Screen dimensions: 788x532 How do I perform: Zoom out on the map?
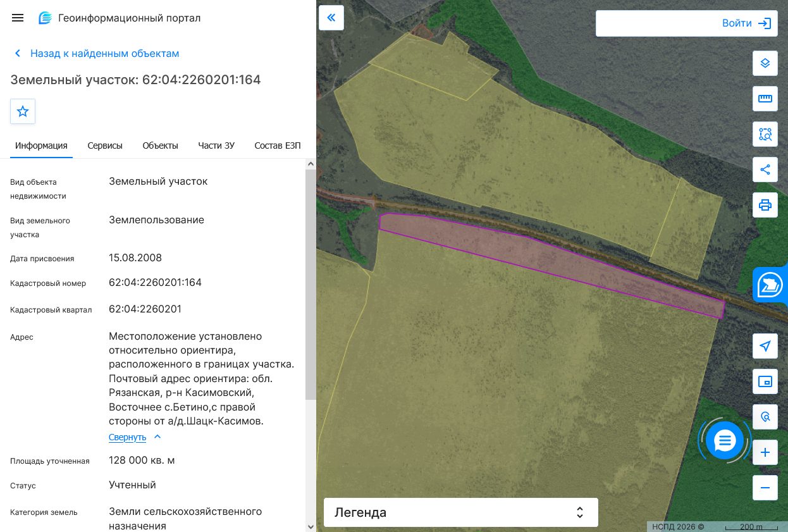[x=765, y=488]
